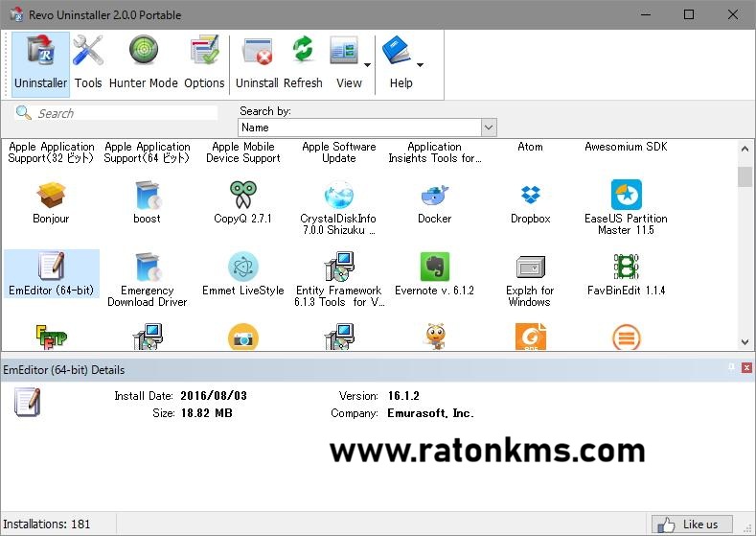The width and height of the screenshot is (756, 536).
Task: Click the Like us button
Action: pos(692,524)
